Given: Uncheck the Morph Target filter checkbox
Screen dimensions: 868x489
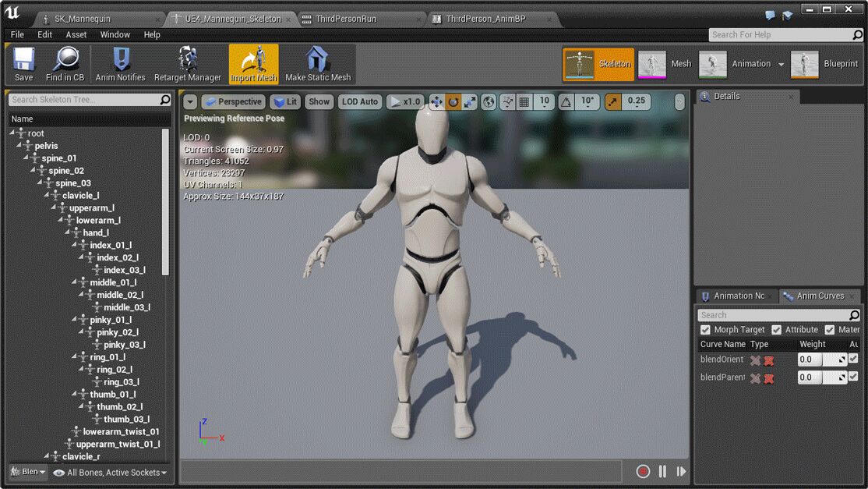Looking at the screenshot, I should [705, 330].
